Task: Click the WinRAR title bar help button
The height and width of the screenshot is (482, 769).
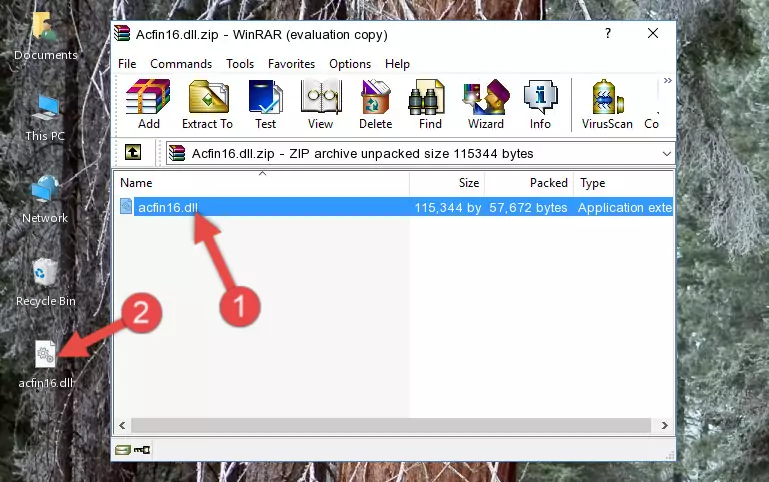Action: [x=608, y=33]
